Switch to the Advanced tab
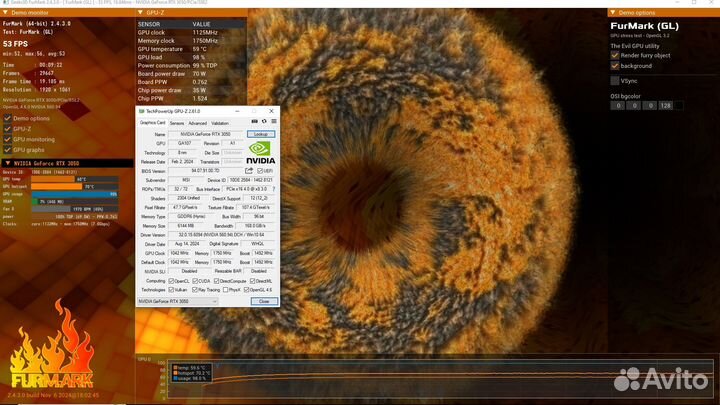The width and height of the screenshot is (720, 405). [197, 123]
